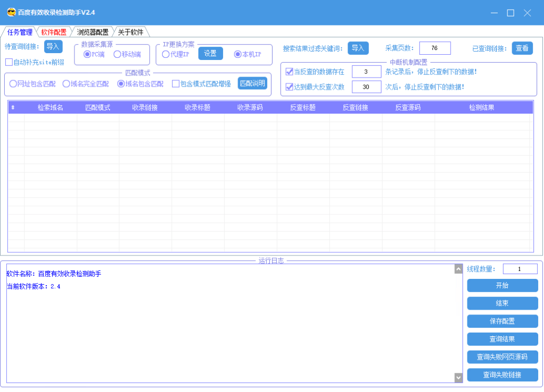Click the 采集页数 input field
The height and width of the screenshot is (392, 544).
(435, 48)
